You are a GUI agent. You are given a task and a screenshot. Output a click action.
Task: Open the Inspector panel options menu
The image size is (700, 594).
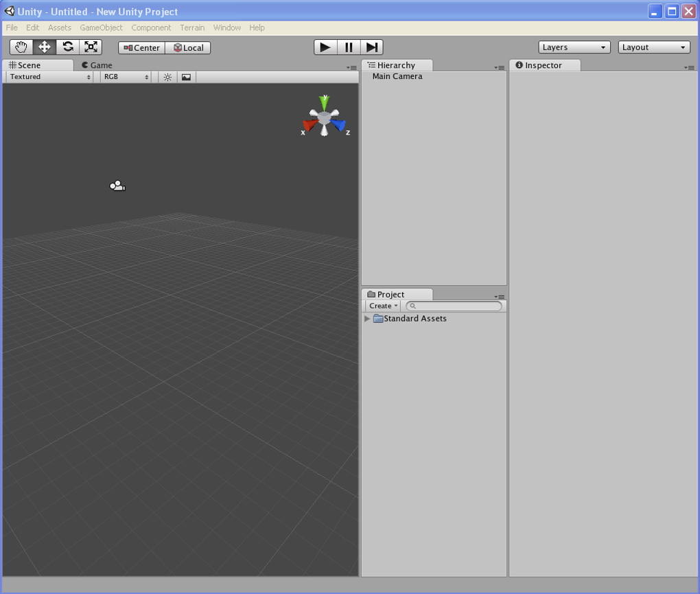pos(689,67)
